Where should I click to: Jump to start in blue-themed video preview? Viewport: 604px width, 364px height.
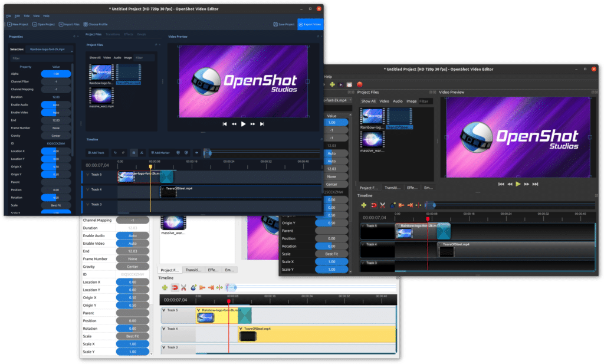(225, 124)
